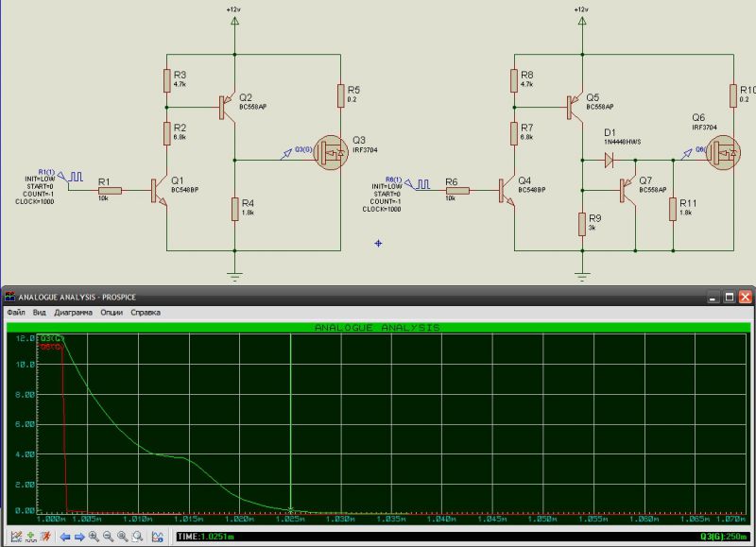Click the Edit Graph icon in bottom toolbar

pyautogui.click(x=16, y=537)
